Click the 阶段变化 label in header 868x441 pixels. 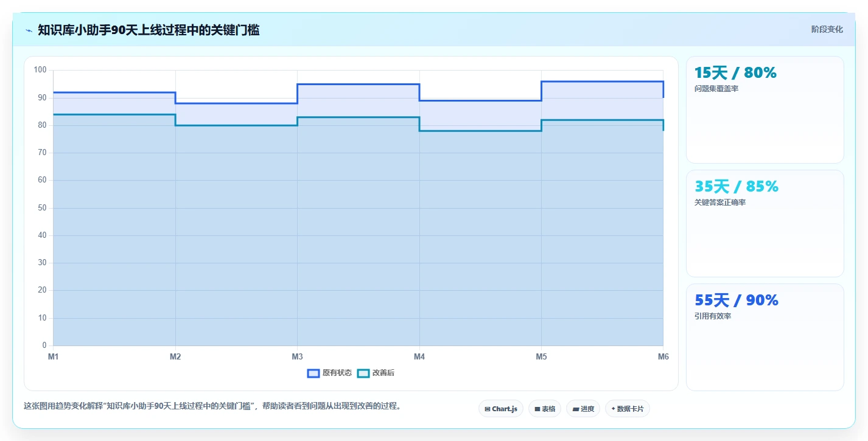pos(827,29)
